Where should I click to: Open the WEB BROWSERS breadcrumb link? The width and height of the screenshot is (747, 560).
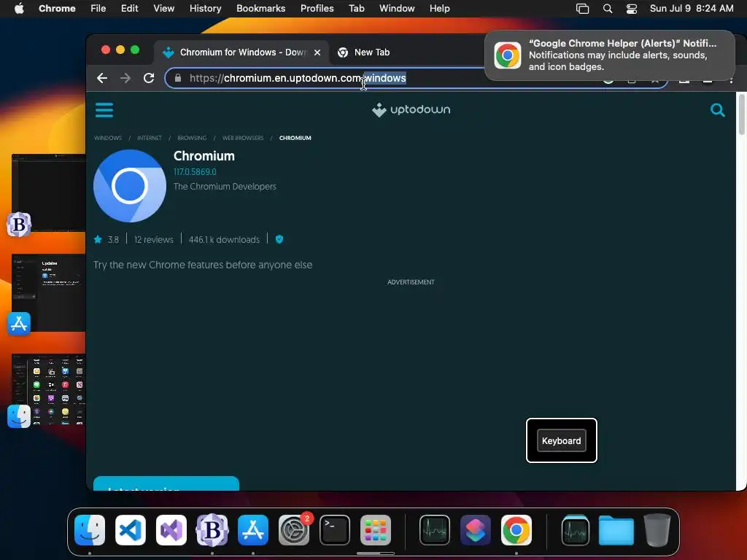pos(243,138)
